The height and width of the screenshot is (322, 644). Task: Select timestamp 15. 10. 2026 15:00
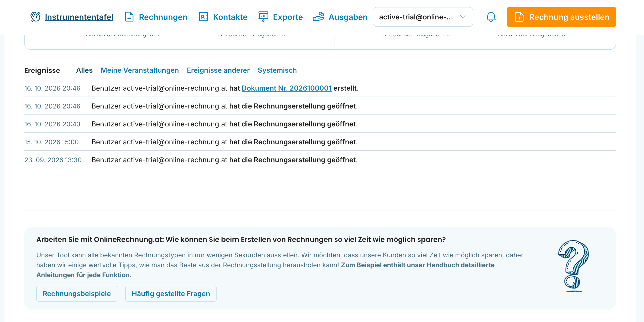point(51,142)
